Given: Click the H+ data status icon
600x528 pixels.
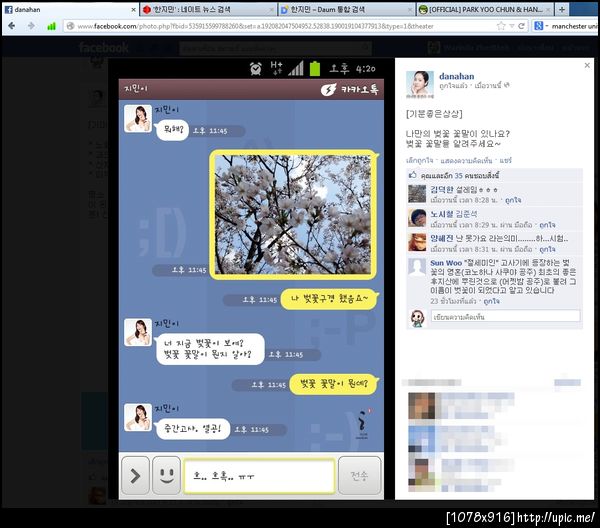Looking at the screenshot, I should coord(276,68).
